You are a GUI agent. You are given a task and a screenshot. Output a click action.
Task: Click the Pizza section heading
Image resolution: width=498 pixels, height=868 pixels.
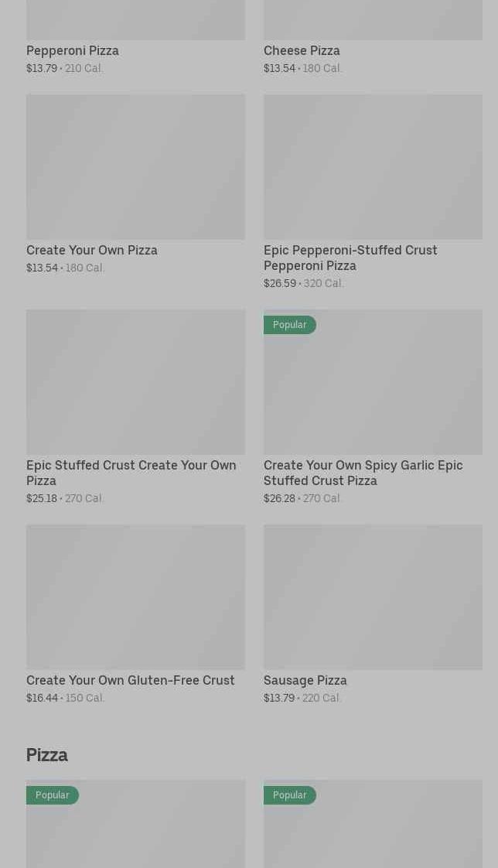click(47, 755)
